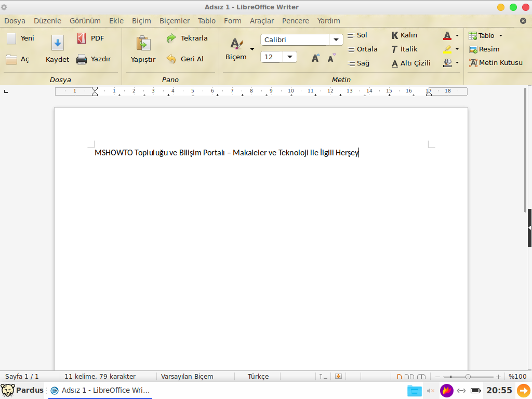Open the Biçemler menu
This screenshot has height=399, width=532.
pos(175,21)
